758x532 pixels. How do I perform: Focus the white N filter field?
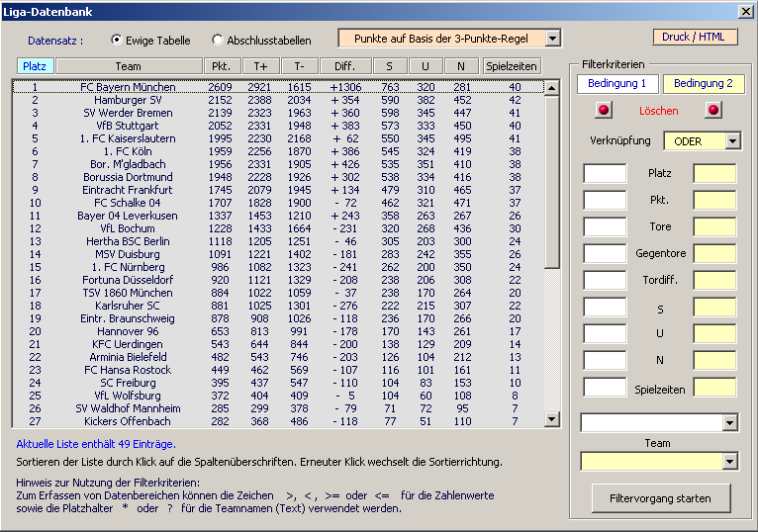pyautogui.click(x=605, y=361)
